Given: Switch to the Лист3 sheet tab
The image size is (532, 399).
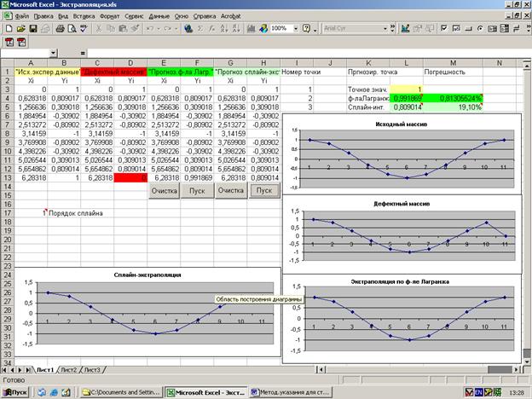Looking at the screenshot, I should [x=92, y=370].
